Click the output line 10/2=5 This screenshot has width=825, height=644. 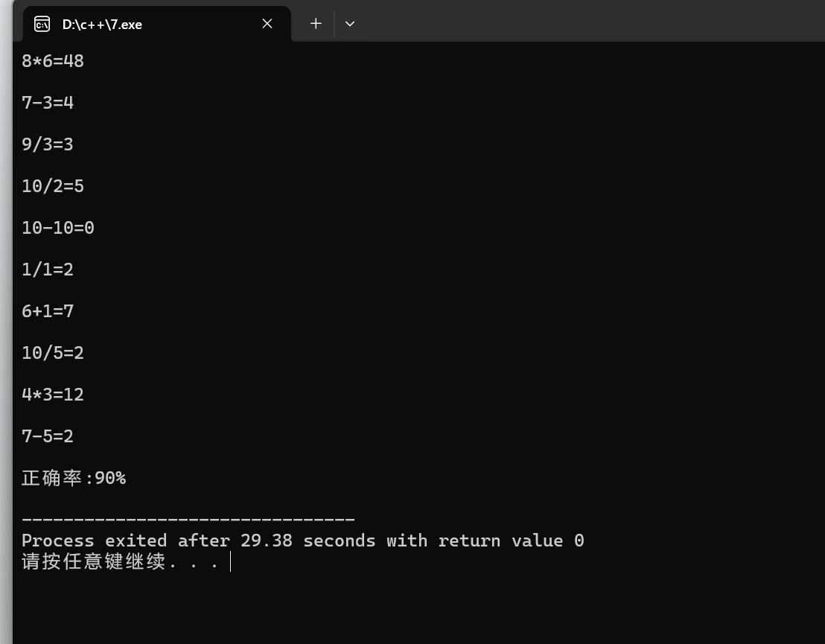pyautogui.click(x=53, y=186)
